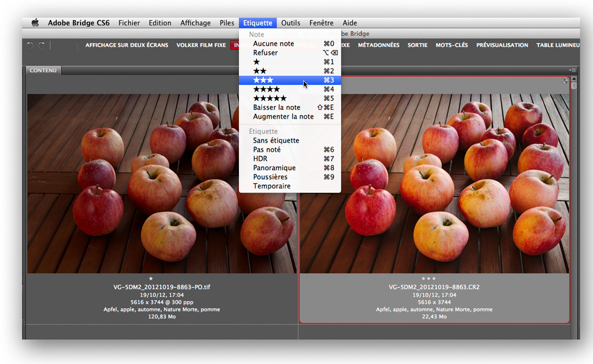Switch to Prévisualisation workspace
Image resolution: width=593 pixels, height=364 pixels.
click(502, 45)
